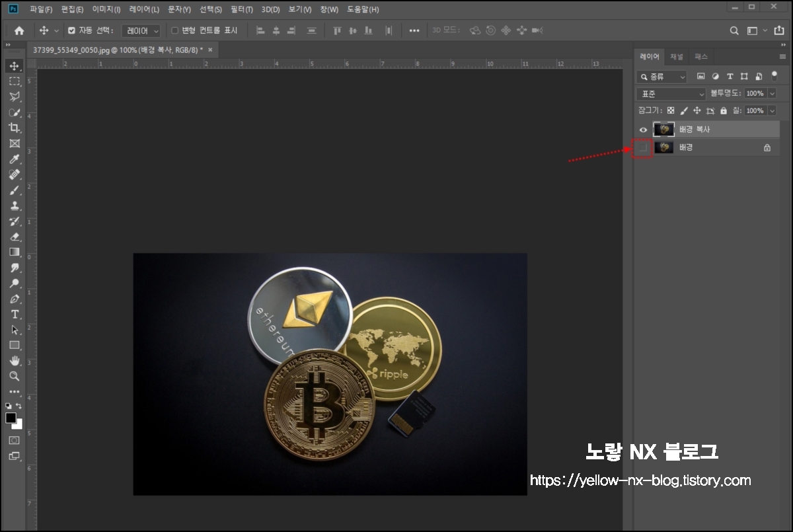This screenshot has height=532, width=793.
Task: Select the Polygonal Lasso tool
Action: coord(15,96)
